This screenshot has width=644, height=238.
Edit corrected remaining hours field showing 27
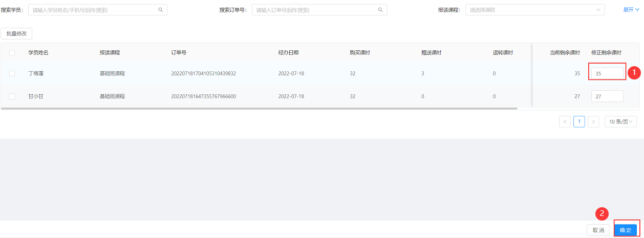[607, 96]
